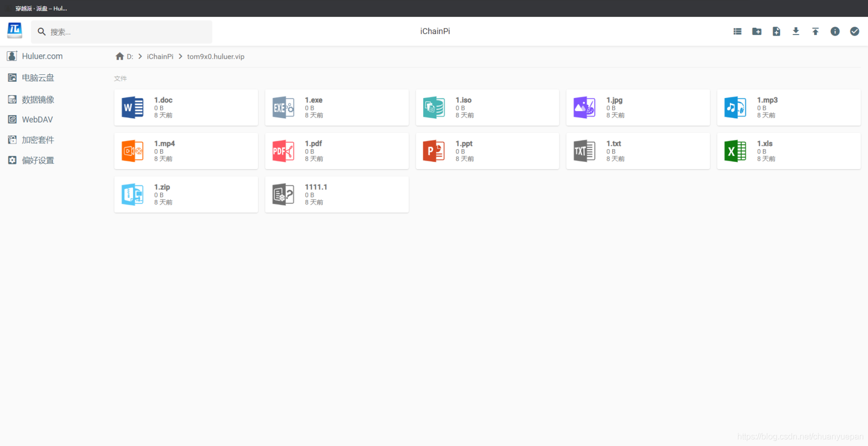868x446 pixels.
Task: Click the select-all checkmark icon
Action: [x=854, y=31]
